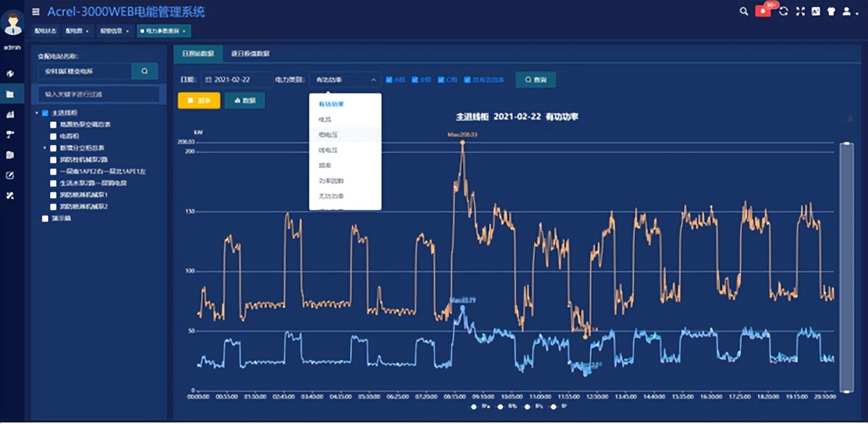The image size is (868, 424).
Task: Switch to the 逐日极值数据 tab
Action: pos(250,54)
